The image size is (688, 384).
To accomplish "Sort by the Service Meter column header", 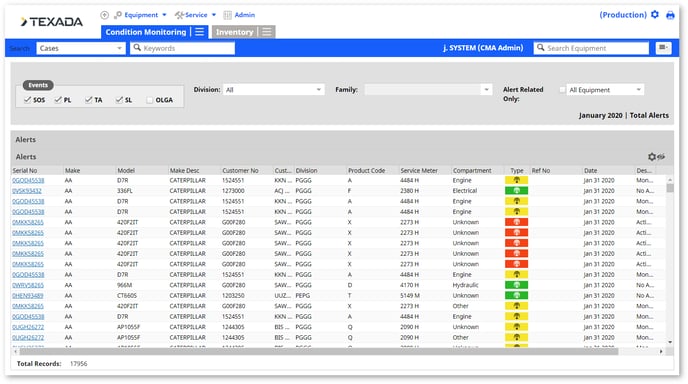I will pos(419,170).
